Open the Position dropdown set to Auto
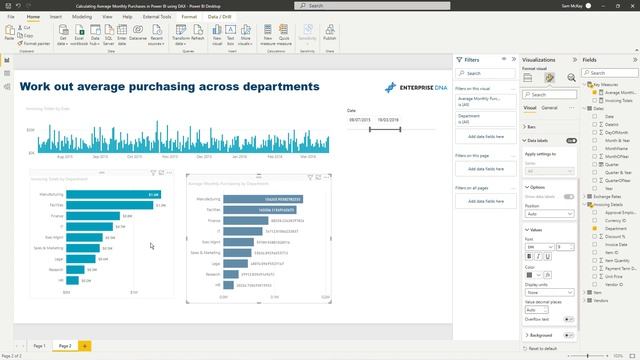 coord(549,214)
